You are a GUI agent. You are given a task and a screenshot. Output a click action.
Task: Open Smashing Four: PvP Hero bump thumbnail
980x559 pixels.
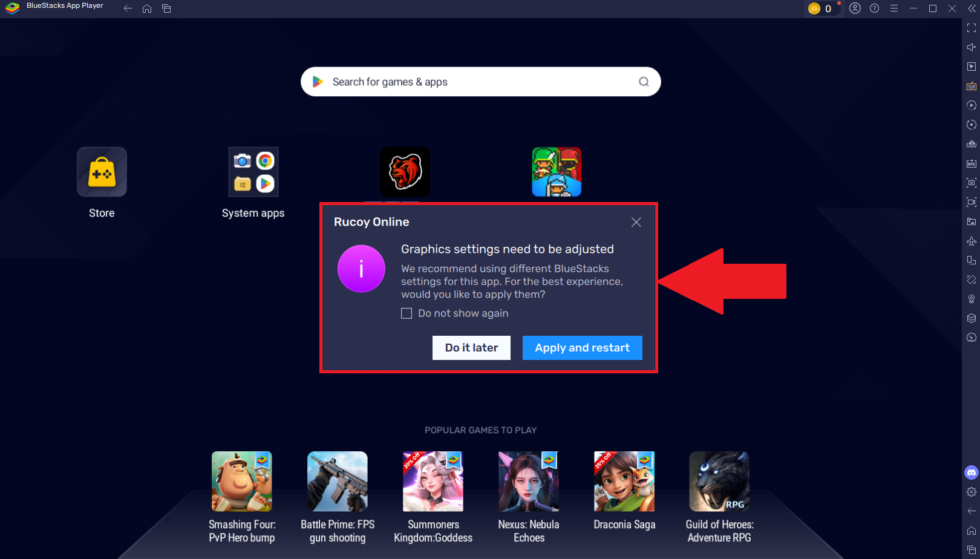242,482
